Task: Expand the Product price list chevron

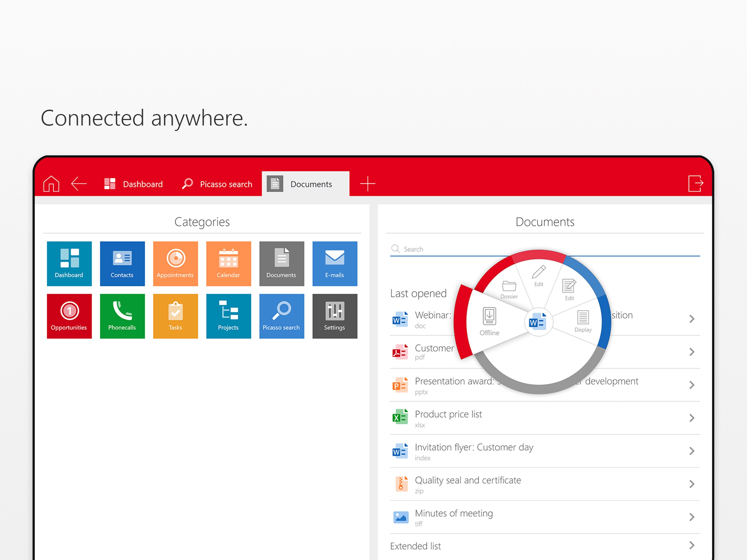Action: click(x=691, y=418)
